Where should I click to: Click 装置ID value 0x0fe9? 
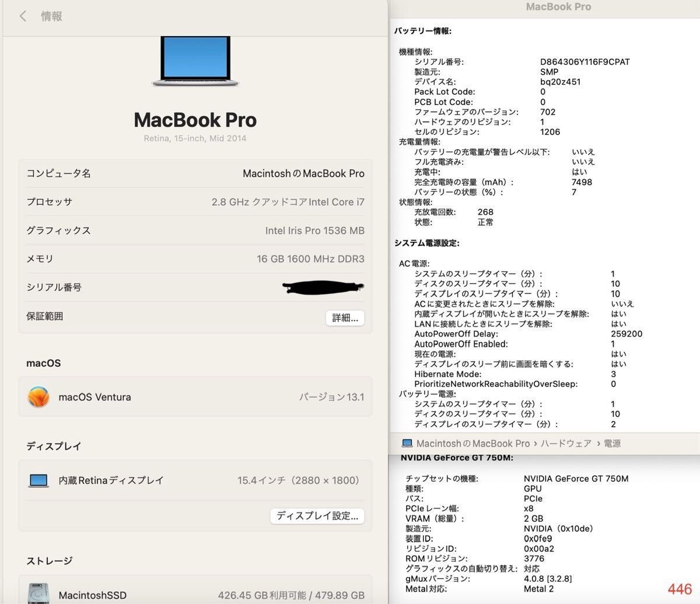tap(538, 539)
